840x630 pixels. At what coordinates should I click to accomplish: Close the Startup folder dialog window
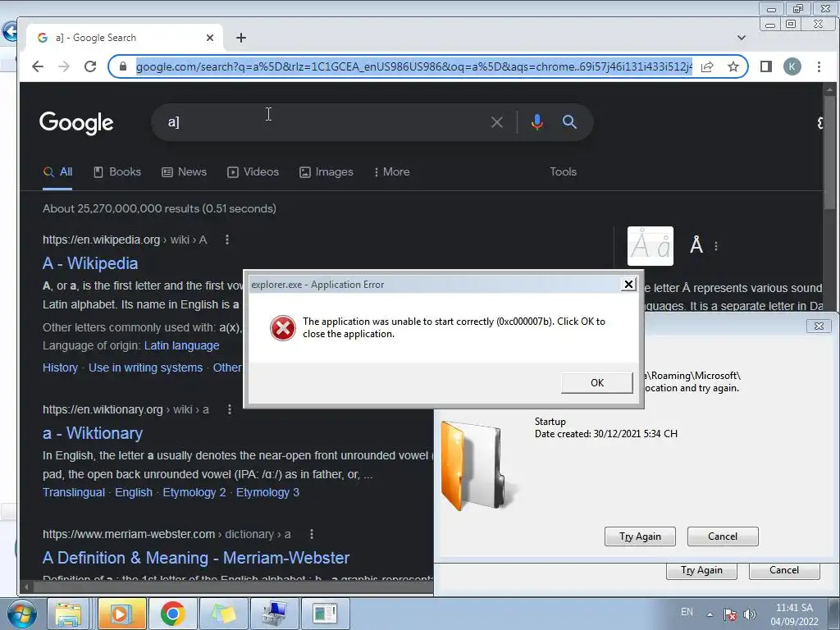click(819, 326)
